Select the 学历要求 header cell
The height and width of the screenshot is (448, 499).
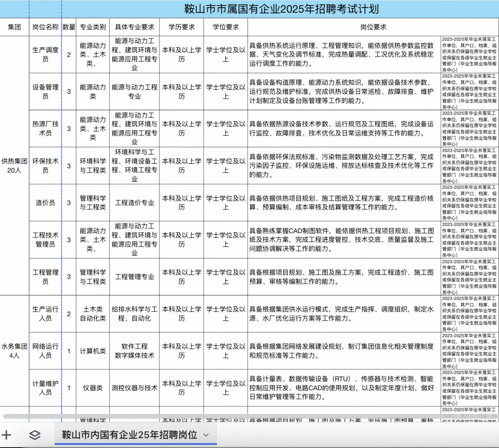click(x=181, y=27)
